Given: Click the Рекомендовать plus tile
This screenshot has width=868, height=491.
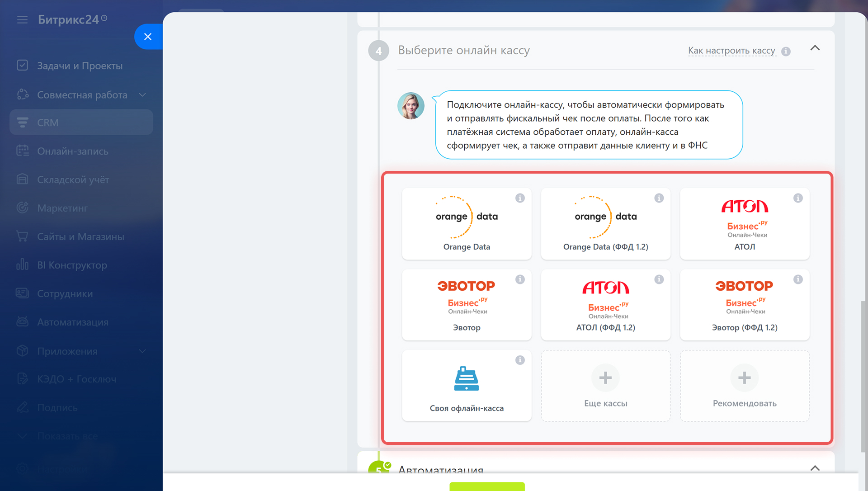Looking at the screenshot, I should click(x=745, y=385).
